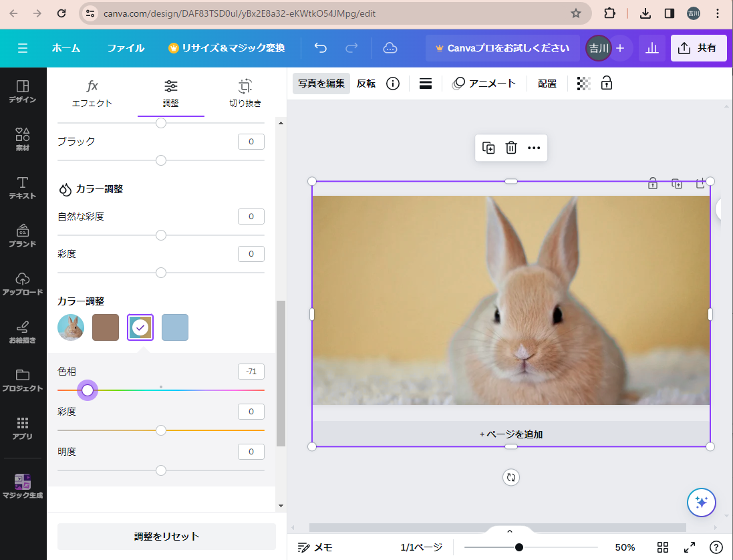Open the three-dot more options menu
This screenshot has width=733, height=560.
tap(534, 148)
